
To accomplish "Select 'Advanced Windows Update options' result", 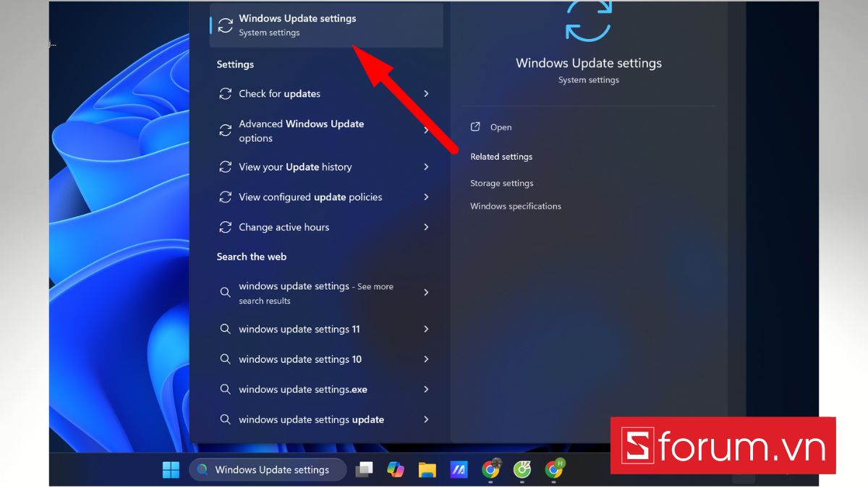I will (326, 131).
